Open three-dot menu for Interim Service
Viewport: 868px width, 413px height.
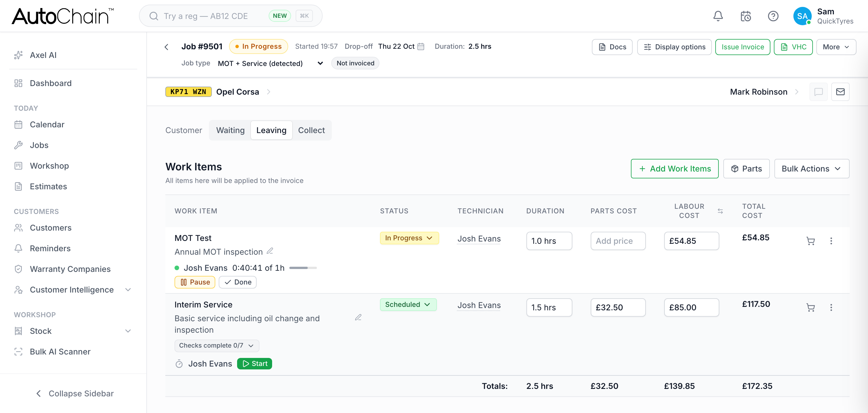831,307
